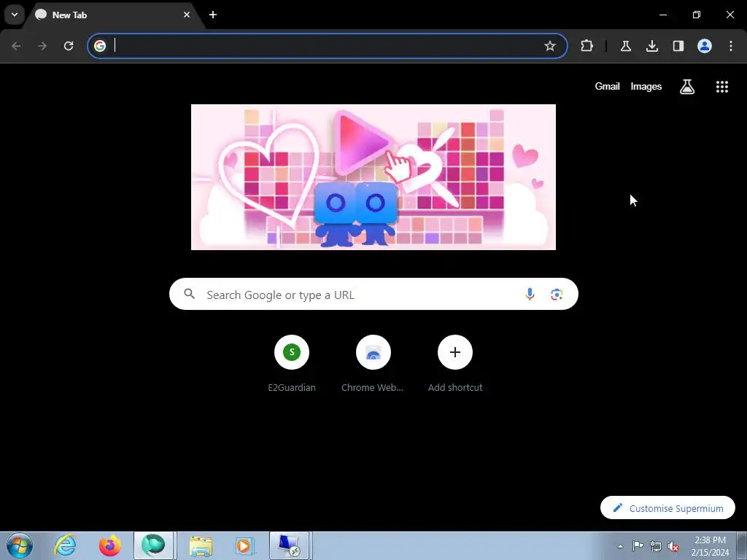Select the New Tab tab
Screen dimensions: 747x560
coord(115,15)
